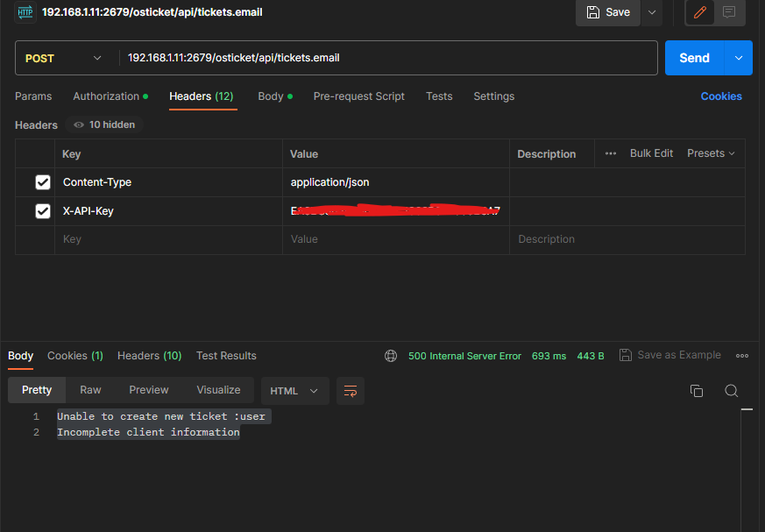
Task: Expand the HTML format dropdown
Action: (x=295, y=391)
